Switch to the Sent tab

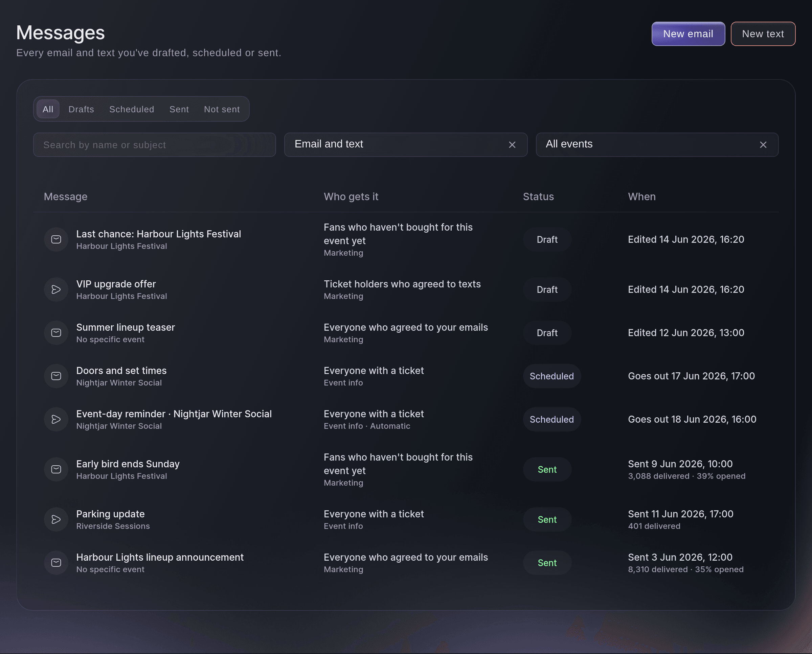click(x=179, y=109)
